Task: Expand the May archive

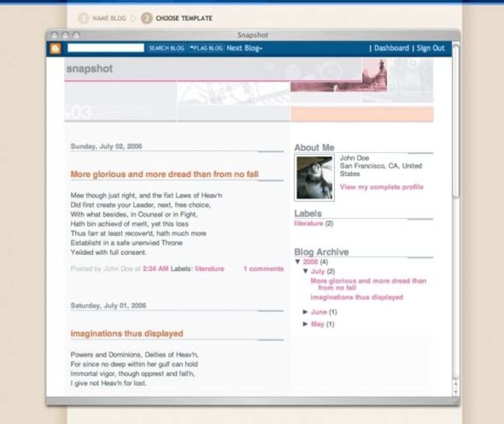Action: point(305,324)
